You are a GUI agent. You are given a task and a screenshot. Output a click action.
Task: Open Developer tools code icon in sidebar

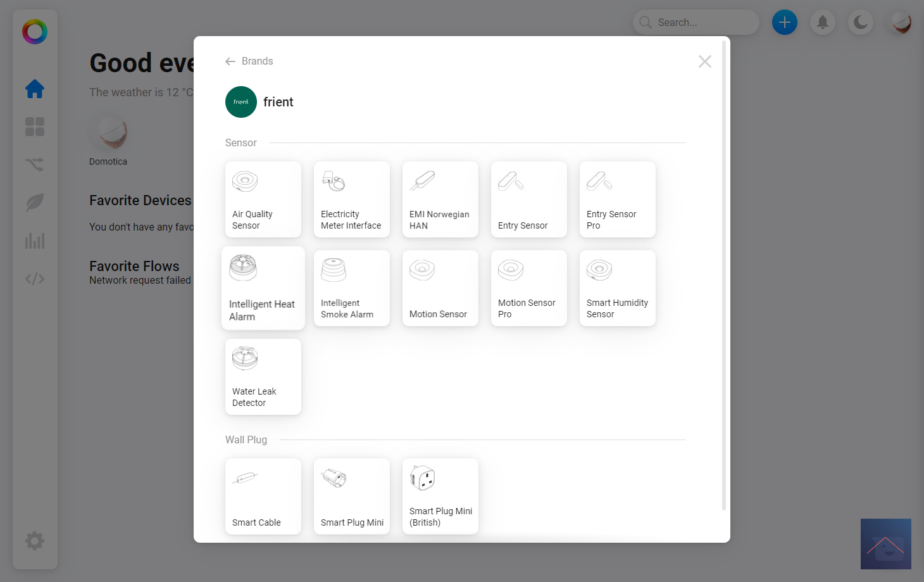click(x=35, y=279)
